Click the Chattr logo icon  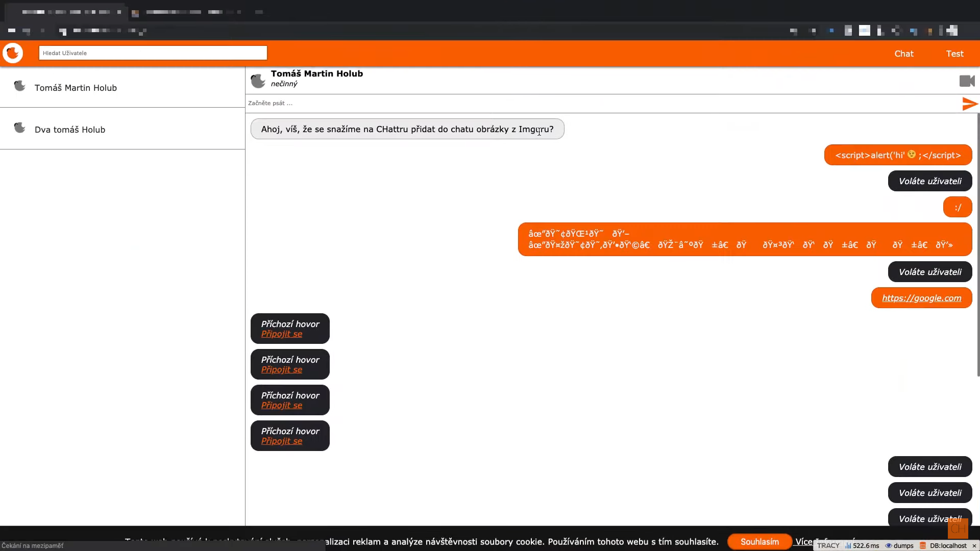point(13,53)
